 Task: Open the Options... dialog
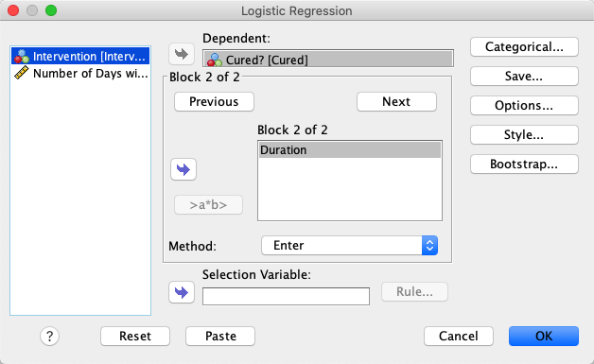click(524, 105)
